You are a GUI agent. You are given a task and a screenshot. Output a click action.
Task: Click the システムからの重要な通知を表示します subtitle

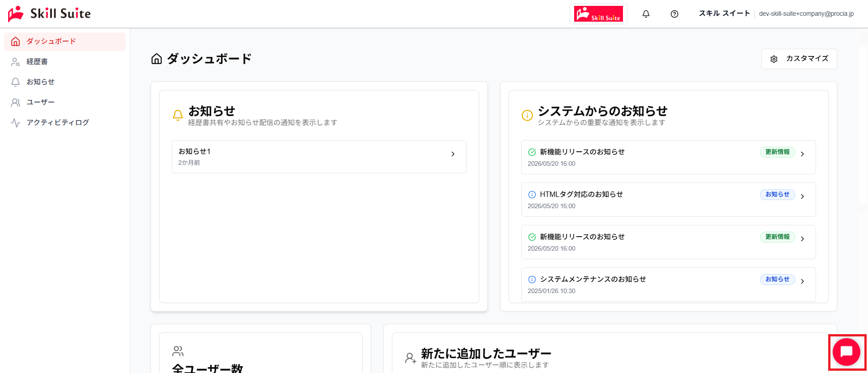tap(601, 123)
